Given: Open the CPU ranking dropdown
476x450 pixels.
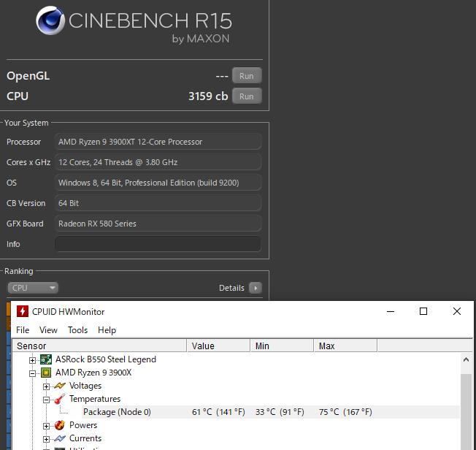Looking at the screenshot, I should pos(33,287).
